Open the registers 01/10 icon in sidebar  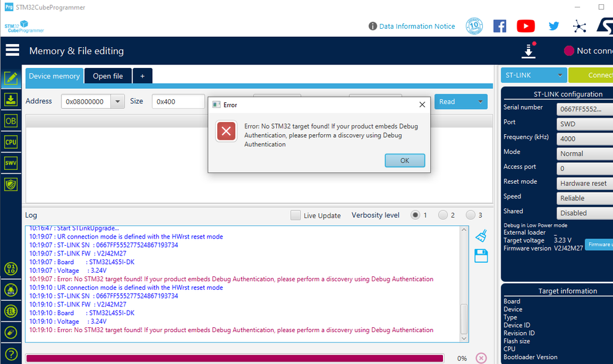click(x=11, y=268)
